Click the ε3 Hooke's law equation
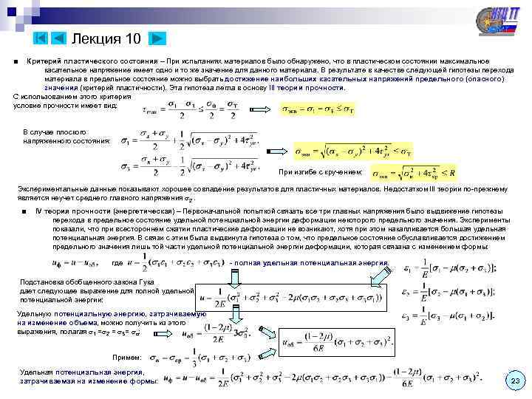This screenshot has height=399, width=532. [449, 316]
